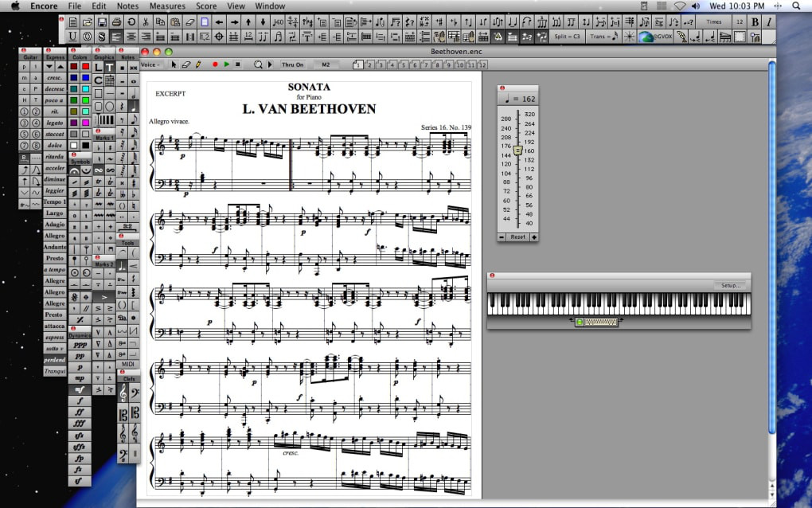Save the score with the floppy icon
Image resolution: width=812 pixels, height=508 pixels.
click(102, 22)
